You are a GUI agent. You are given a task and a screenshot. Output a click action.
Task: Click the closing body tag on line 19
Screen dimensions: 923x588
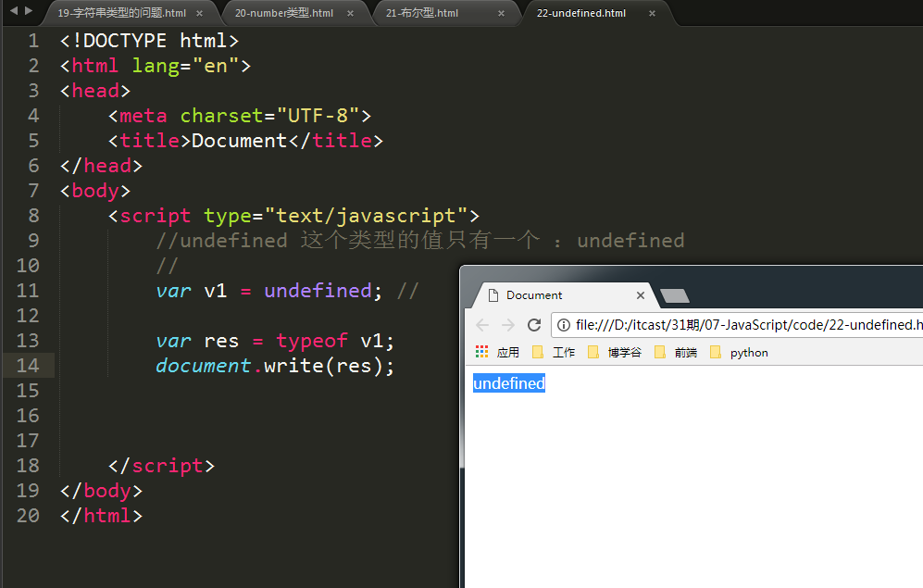click(101, 491)
